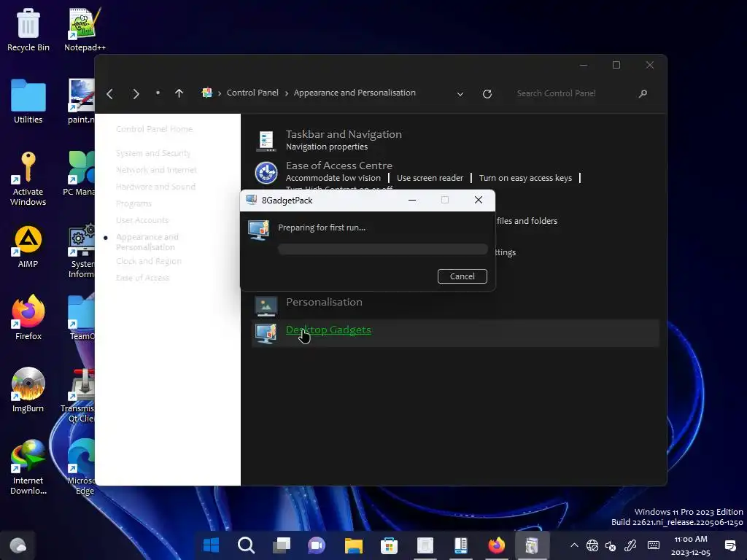Image resolution: width=747 pixels, height=560 pixels.
Task: Go back in Control Panel
Action: point(110,94)
